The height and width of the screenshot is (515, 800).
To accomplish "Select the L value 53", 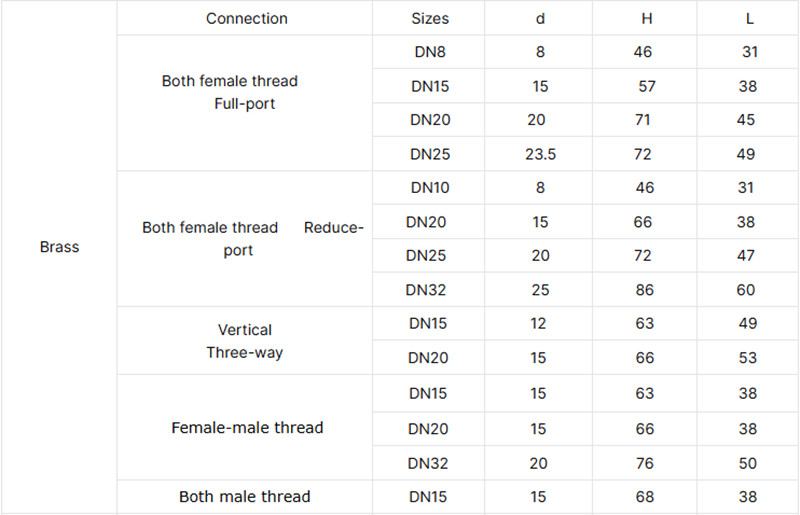I will coord(746,358).
